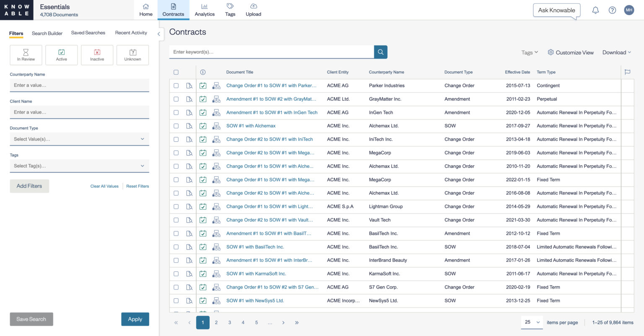Click the Apply button
The width and height of the screenshot is (644, 336).
click(x=135, y=319)
